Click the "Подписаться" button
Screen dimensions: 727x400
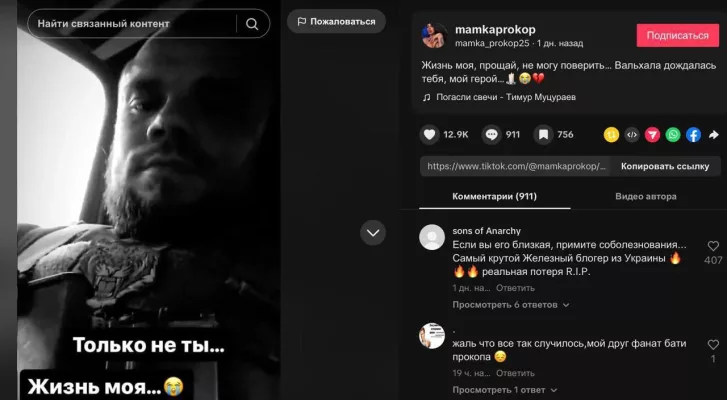pos(677,36)
